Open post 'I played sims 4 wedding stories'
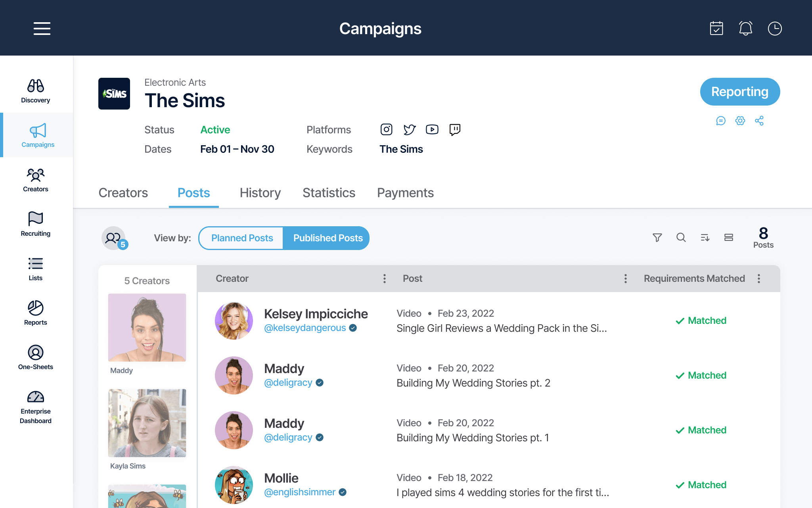The image size is (812, 508). (x=503, y=493)
